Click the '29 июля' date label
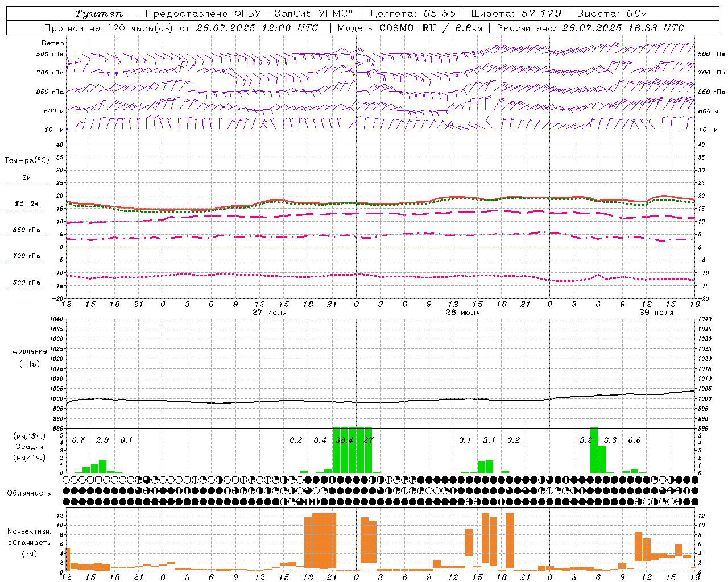This screenshot has height=582, width=728. [656, 312]
